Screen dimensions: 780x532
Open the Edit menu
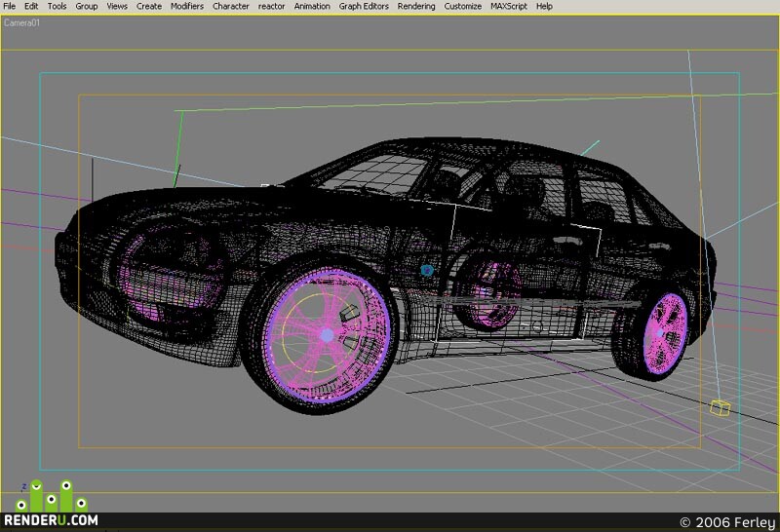pyautogui.click(x=31, y=6)
